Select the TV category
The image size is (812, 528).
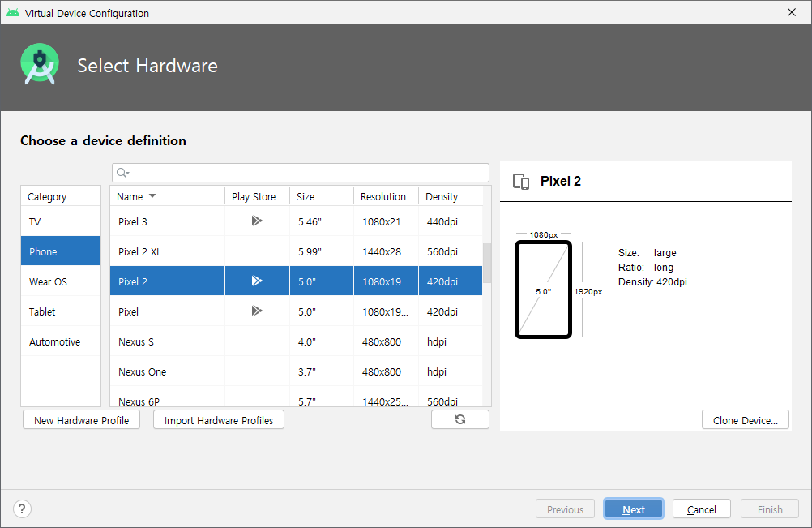click(61, 221)
